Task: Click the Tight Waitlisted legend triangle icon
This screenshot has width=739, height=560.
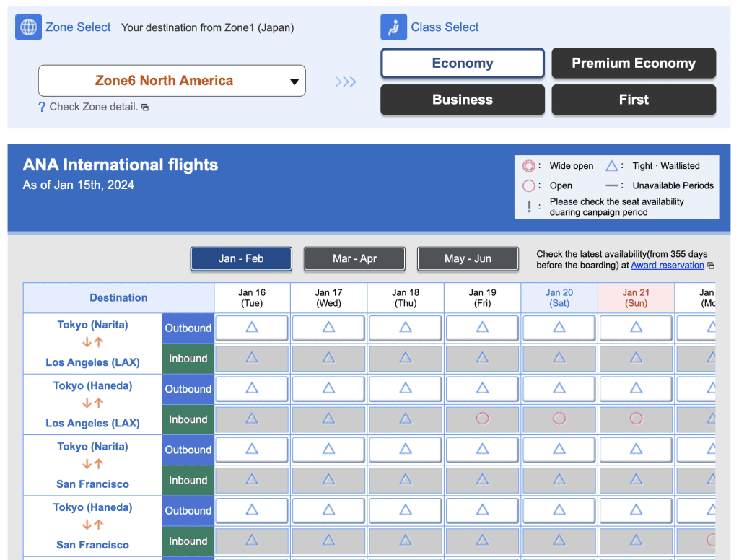Action: 611,166
